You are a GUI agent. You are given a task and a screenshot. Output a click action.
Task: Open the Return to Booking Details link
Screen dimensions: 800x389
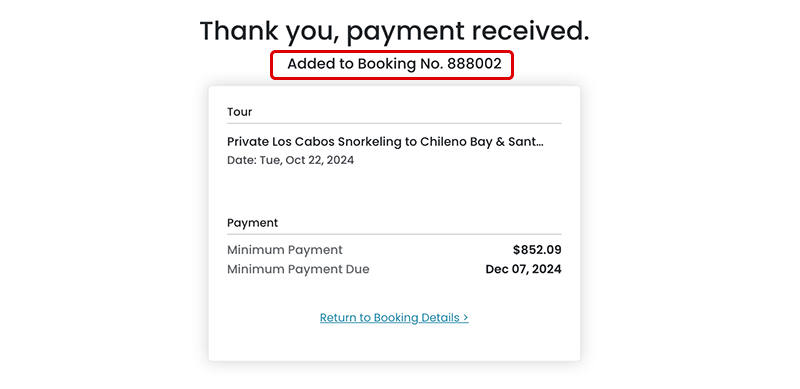click(x=394, y=318)
